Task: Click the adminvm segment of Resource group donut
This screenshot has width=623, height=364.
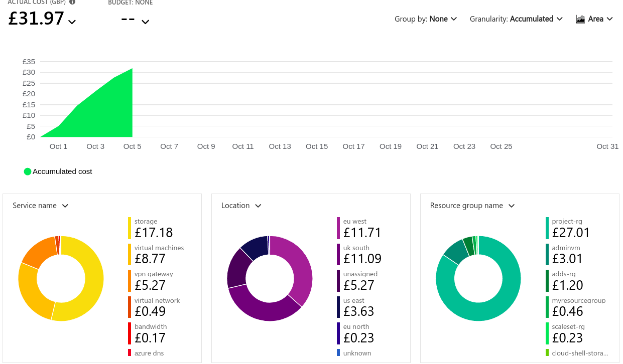Action: tap(457, 251)
